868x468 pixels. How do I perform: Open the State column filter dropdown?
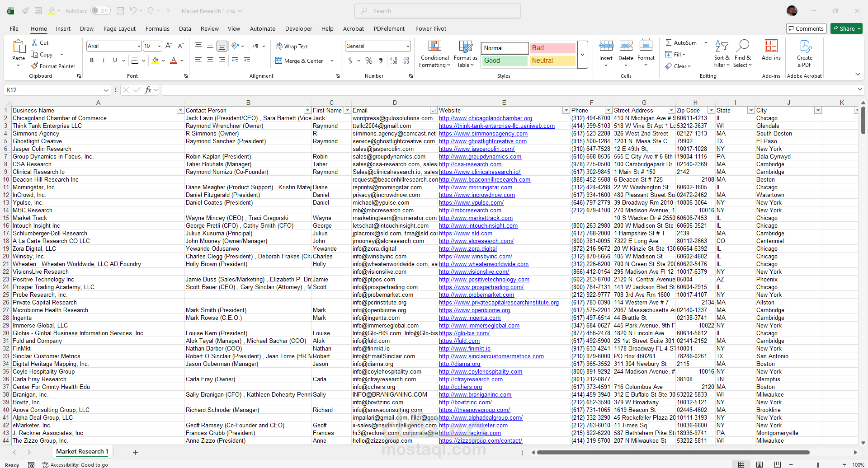coord(751,110)
